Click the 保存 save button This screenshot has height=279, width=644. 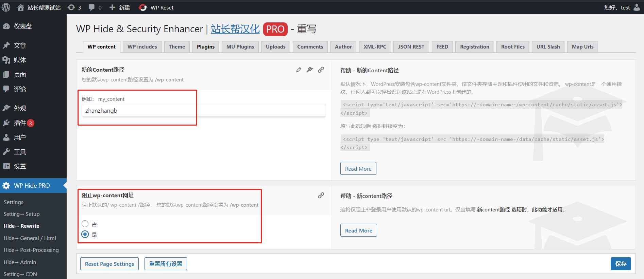click(x=621, y=264)
